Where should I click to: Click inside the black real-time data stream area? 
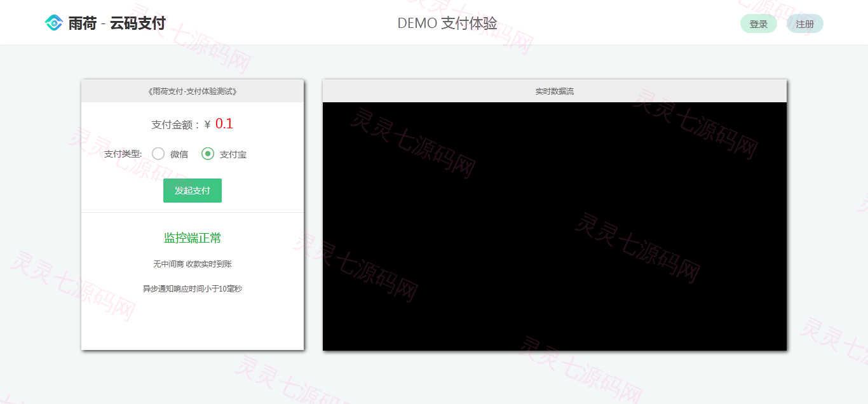pyautogui.click(x=555, y=226)
